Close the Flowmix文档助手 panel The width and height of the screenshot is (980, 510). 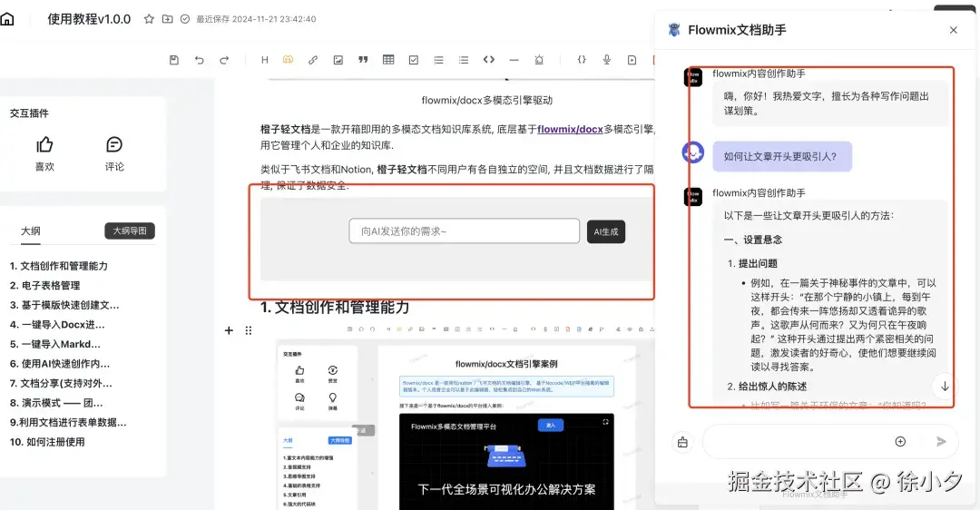tap(953, 30)
